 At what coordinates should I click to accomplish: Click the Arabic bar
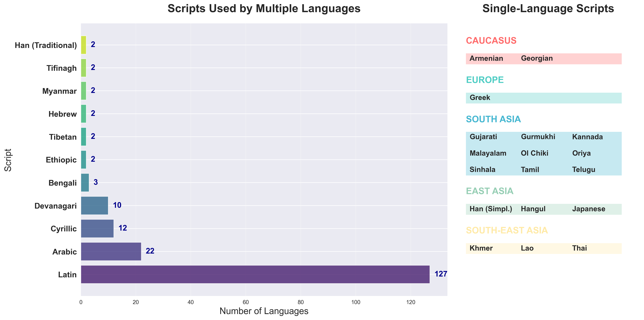[x=111, y=251]
